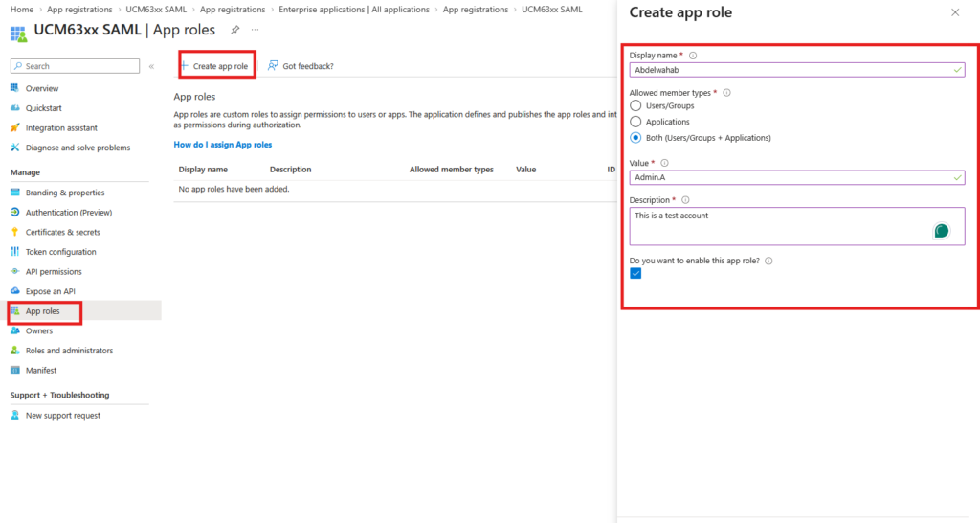
Task: Click the Diagnose and solve problems wrench icon
Action: pyautogui.click(x=14, y=148)
